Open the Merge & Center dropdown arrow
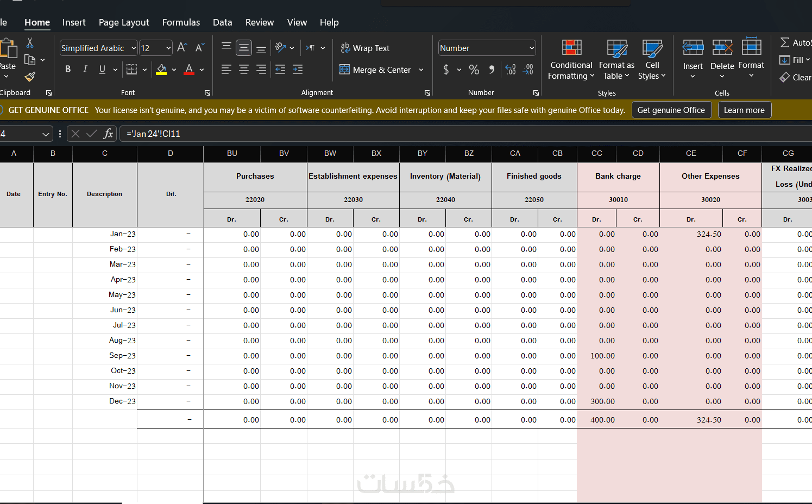812x504 pixels. 421,70
